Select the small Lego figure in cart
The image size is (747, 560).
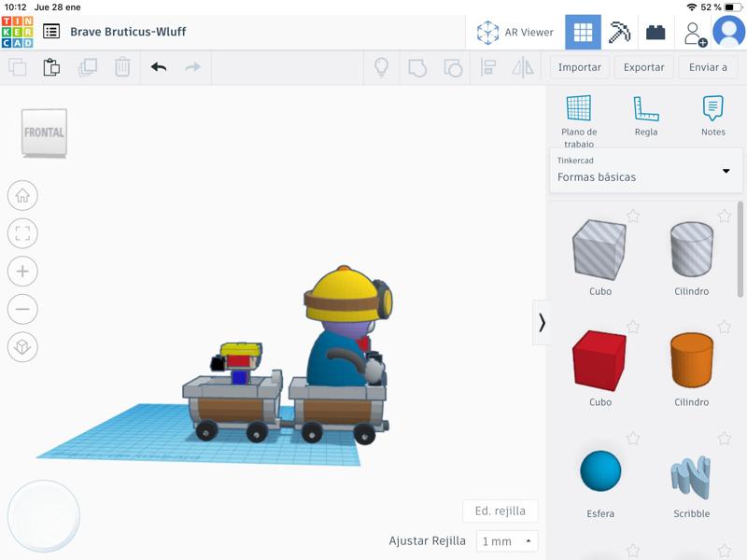point(237,363)
